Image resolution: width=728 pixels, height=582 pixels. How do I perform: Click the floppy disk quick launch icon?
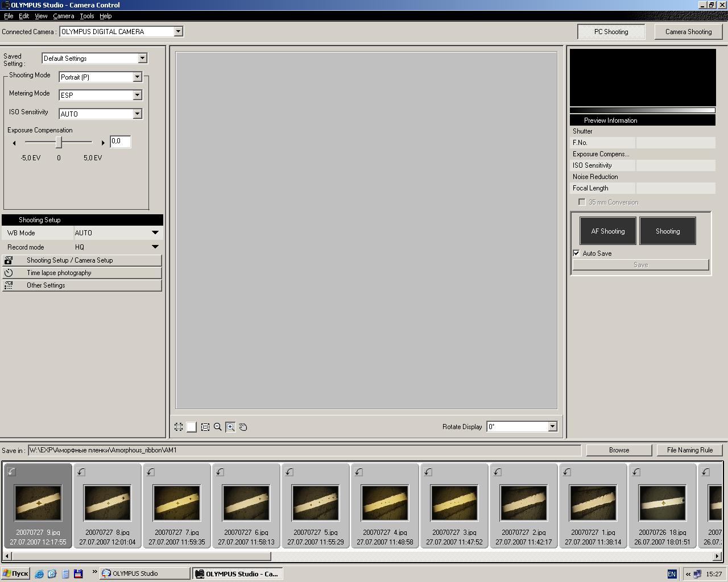click(x=78, y=574)
